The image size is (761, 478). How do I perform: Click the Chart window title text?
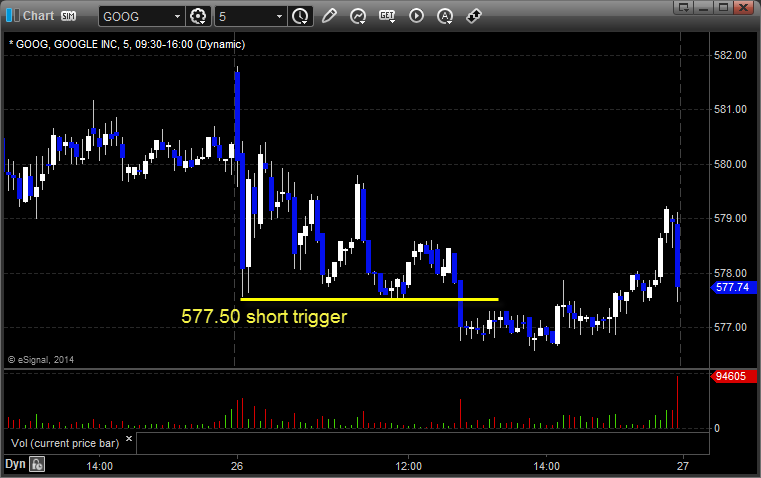[x=39, y=16]
